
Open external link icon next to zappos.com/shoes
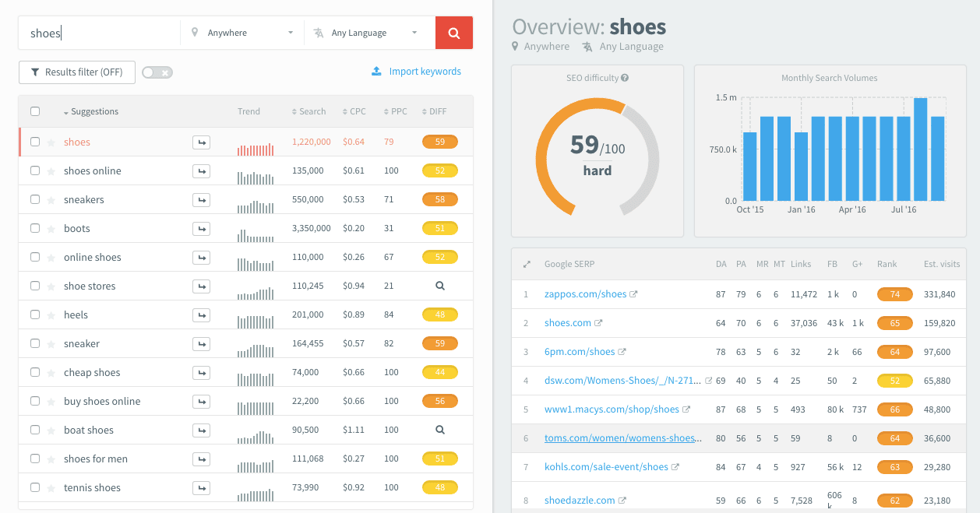(x=633, y=294)
